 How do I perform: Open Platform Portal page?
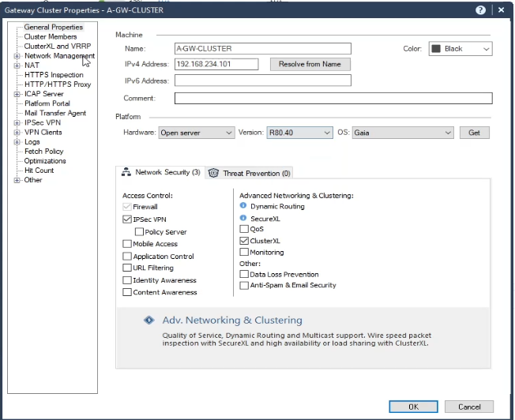[x=47, y=103]
